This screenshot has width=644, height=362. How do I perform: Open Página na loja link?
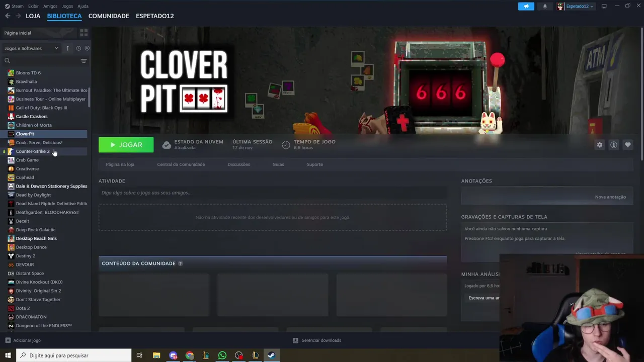point(120,164)
